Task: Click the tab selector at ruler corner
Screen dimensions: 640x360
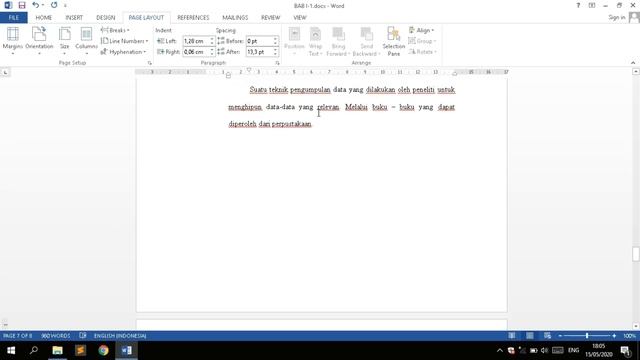Action: pyautogui.click(x=5, y=73)
